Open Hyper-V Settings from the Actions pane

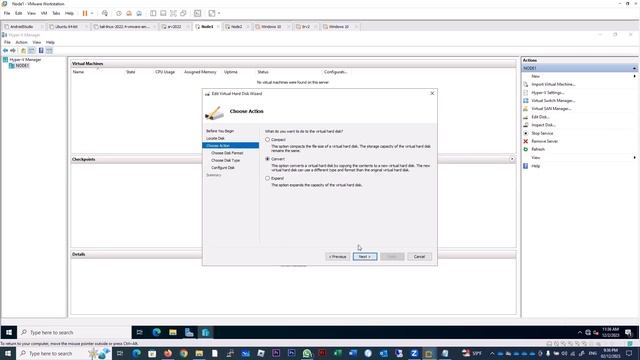[547, 93]
